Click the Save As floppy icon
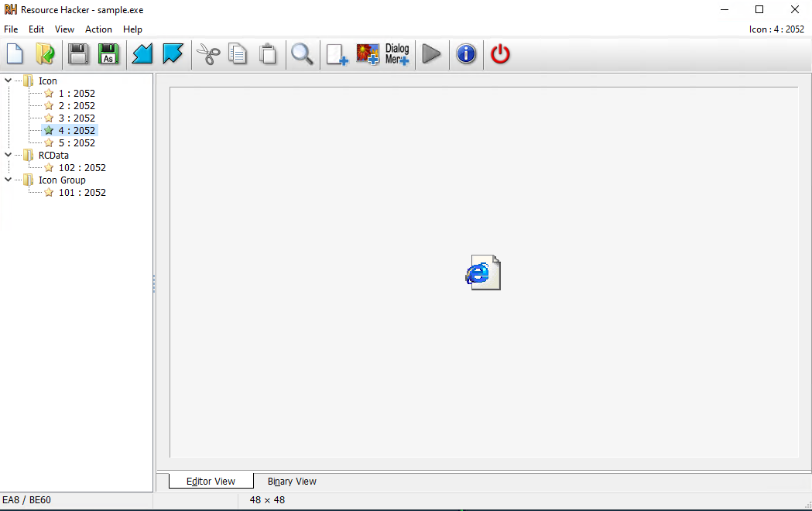 point(108,54)
